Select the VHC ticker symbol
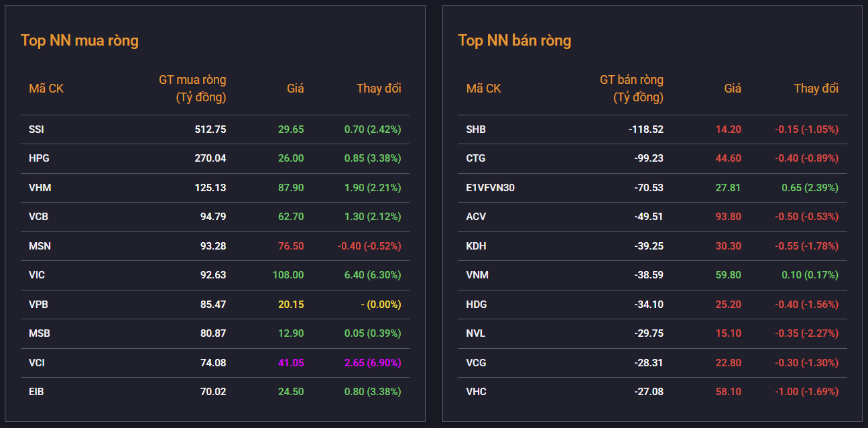This screenshot has height=428, width=868. click(x=477, y=392)
